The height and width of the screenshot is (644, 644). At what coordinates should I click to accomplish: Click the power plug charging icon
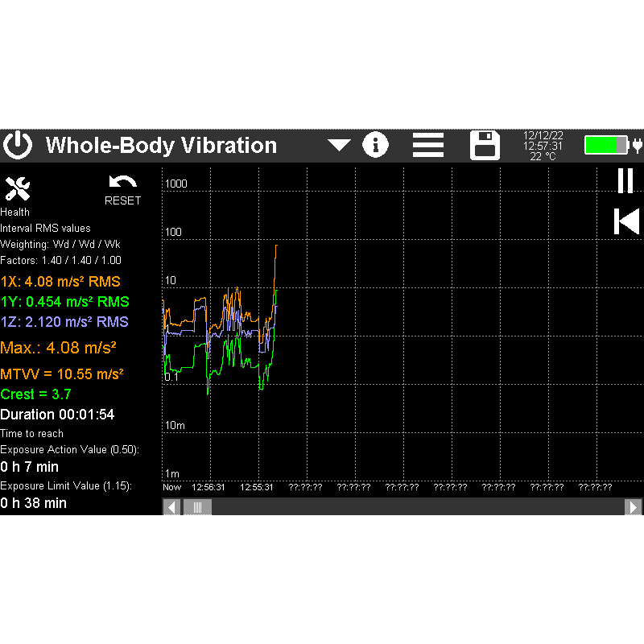point(638,146)
